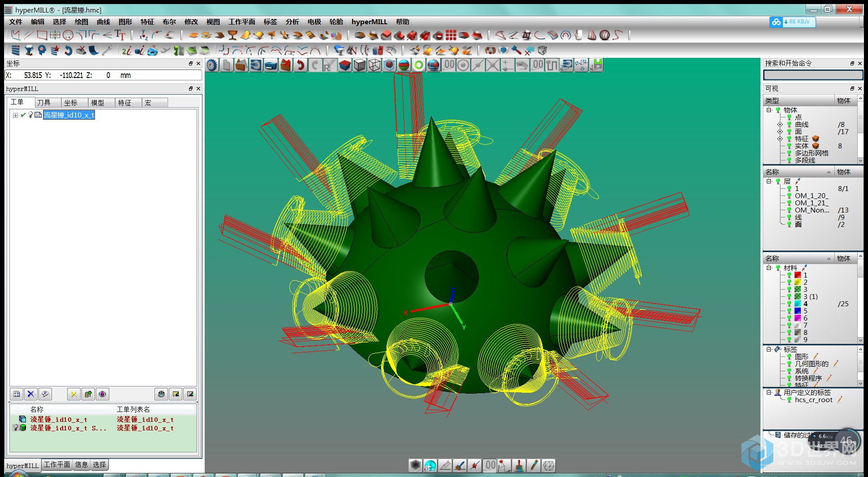Toggle checkmark of job 流星锤_id10_x_t
The width and height of the screenshot is (868, 477).
click(x=23, y=115)
